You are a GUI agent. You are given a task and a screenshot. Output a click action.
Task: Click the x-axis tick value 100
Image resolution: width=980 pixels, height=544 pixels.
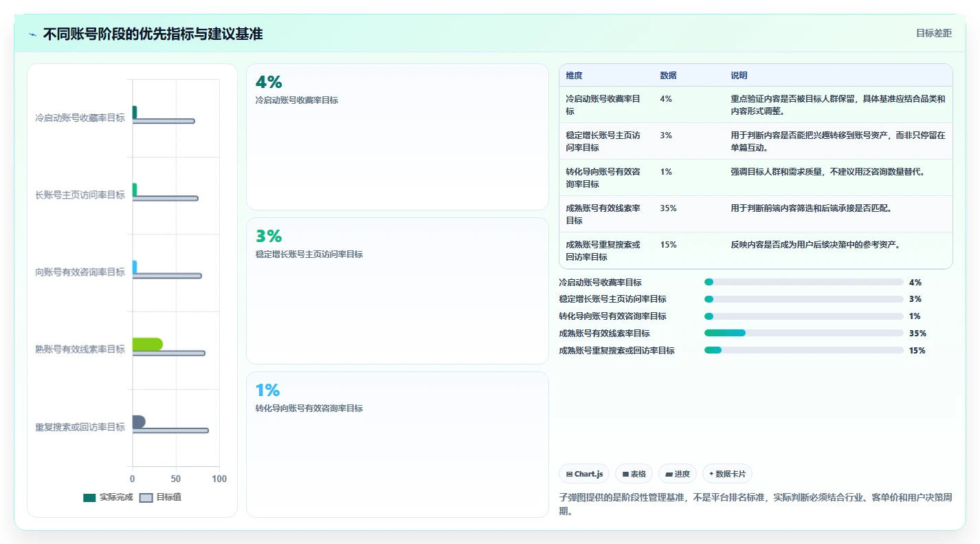click(219, 479)
